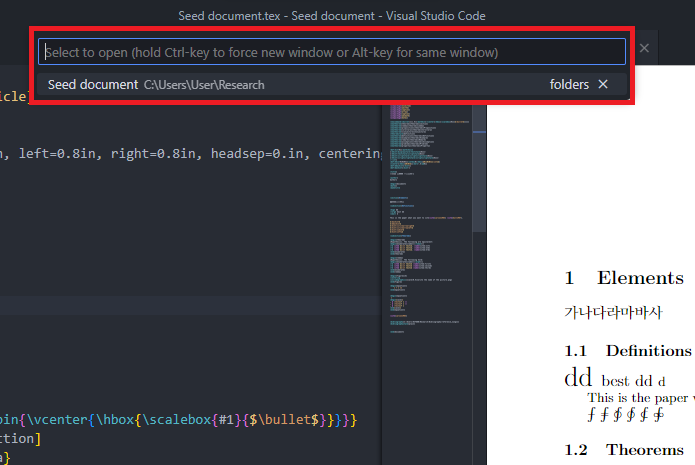Remove Seed document from recently opened
695x465 pixels.
[x=603, y=84]
